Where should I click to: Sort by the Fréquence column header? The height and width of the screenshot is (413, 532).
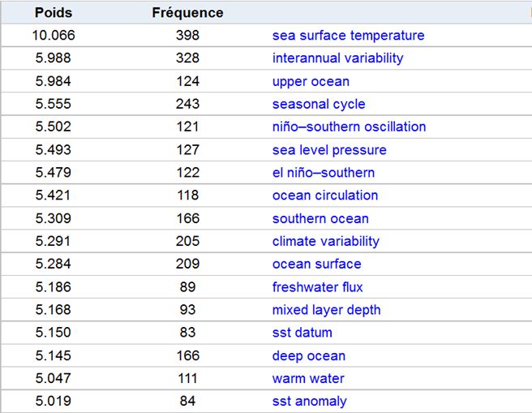[x=187, y=13]
